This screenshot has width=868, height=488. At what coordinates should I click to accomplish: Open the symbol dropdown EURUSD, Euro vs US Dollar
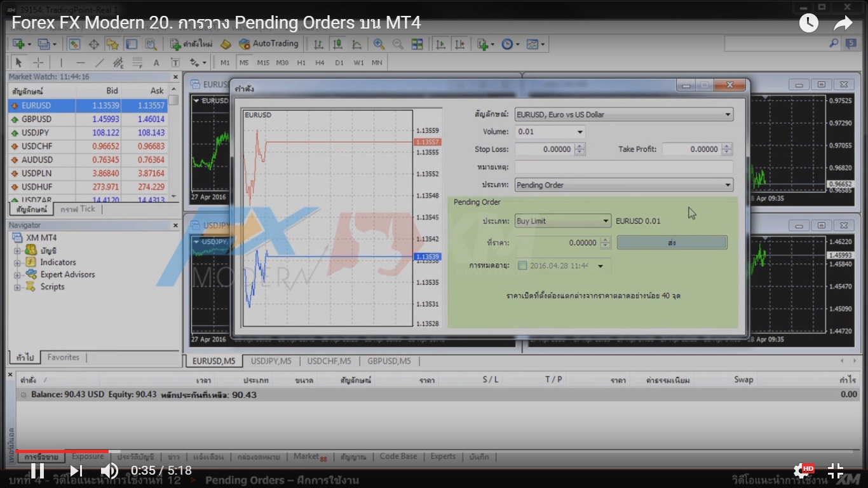pyautogui.click(x=624, y=114)
